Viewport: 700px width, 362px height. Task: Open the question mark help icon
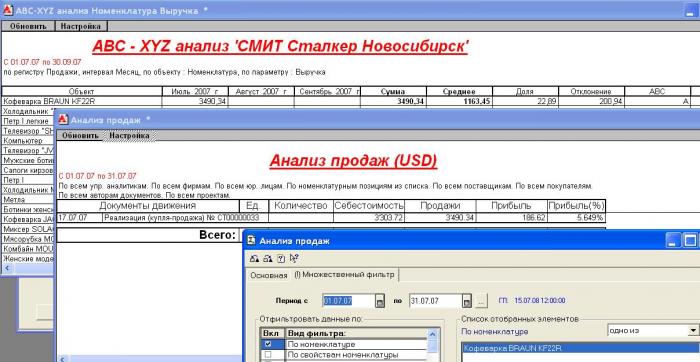pos(281,258)
